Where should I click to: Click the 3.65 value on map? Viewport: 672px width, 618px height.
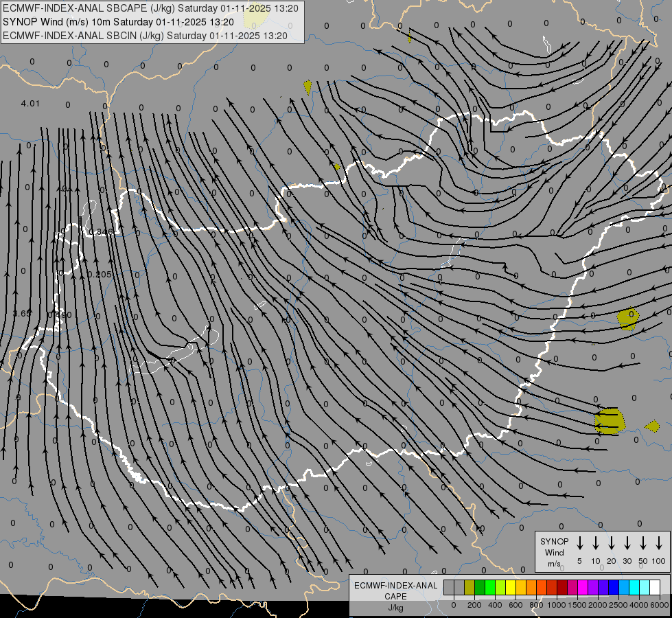(22, 314)
